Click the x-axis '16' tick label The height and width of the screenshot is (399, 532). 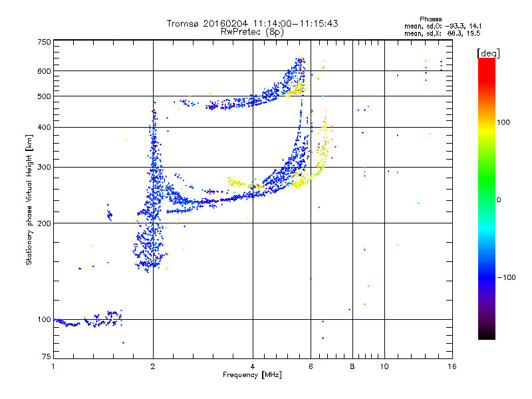click(x=452, y=366)
